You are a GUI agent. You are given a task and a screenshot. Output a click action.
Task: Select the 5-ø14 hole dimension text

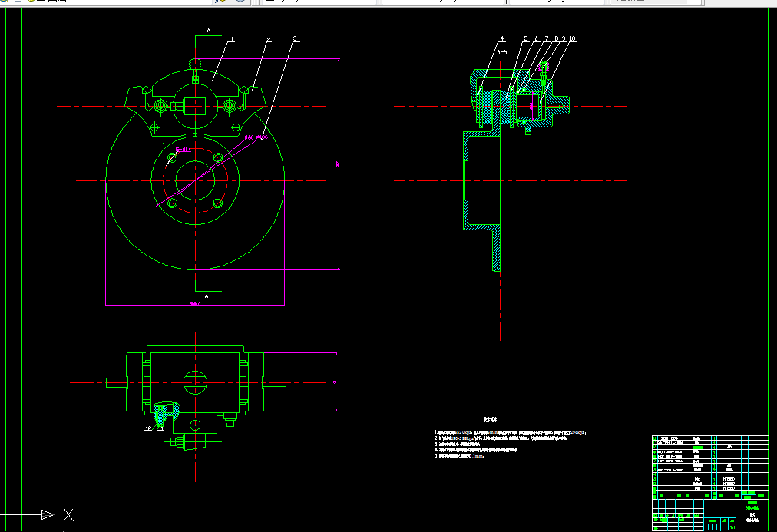click(184, 150)
